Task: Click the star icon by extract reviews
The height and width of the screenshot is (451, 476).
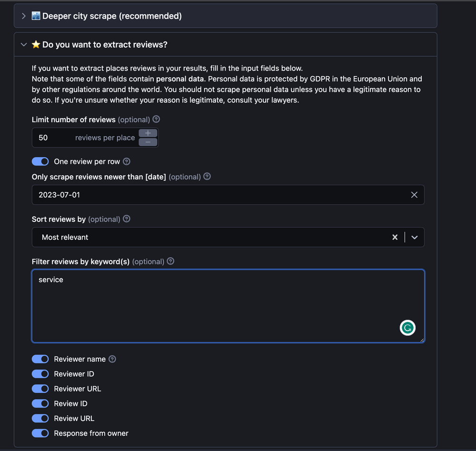Action: (36, 44)
